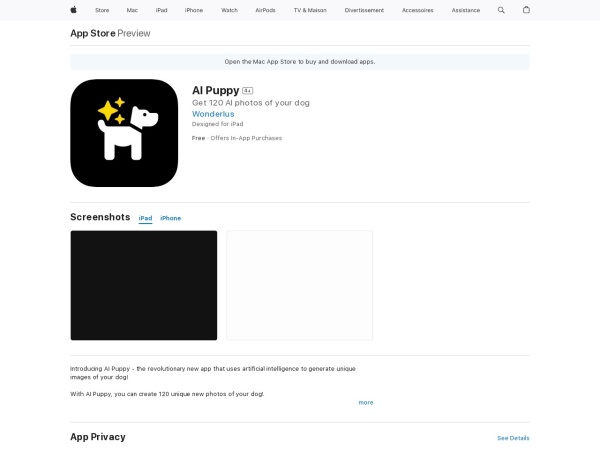The width and height of the screenshot is (600, 450).
Task: Open the Divertissement nav item
Action: tap(364, 10)
